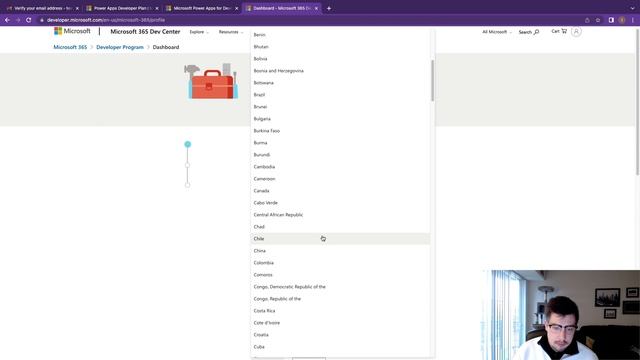Select Canada as the country
Screen dimensions: 640x360
(x=340, y=191)
